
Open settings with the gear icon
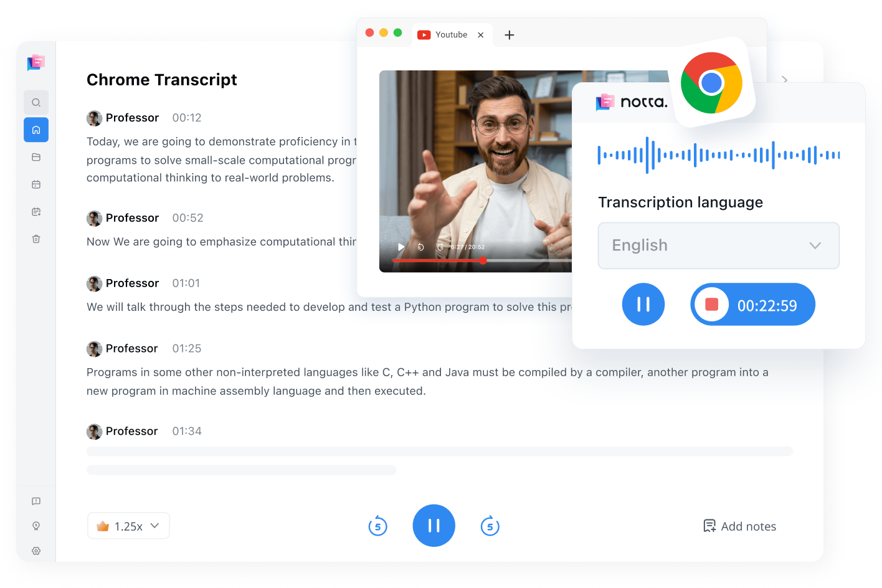(36, 551)
